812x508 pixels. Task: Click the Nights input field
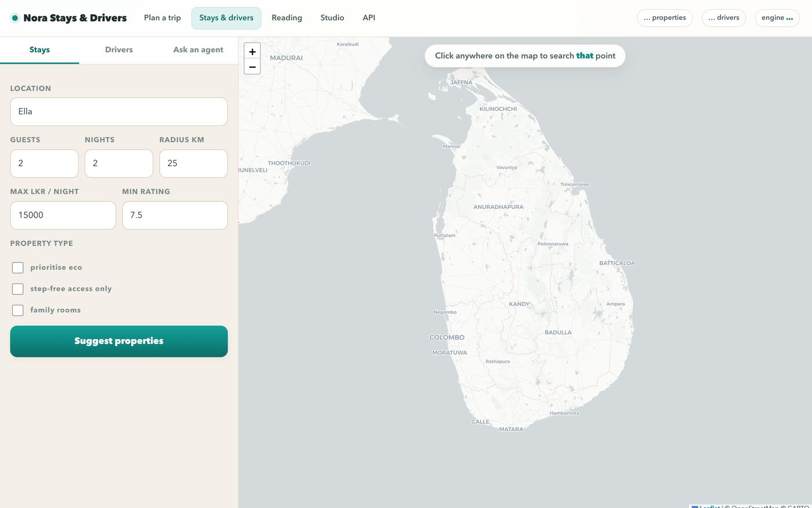click(119, 163)
